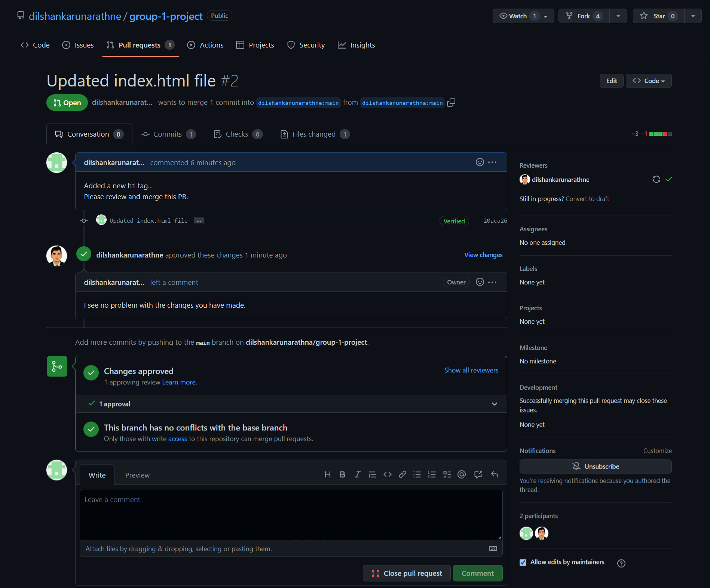Switch to Files changed tab
The width and height of the screenshot is (710, 588).
[315, 134]
